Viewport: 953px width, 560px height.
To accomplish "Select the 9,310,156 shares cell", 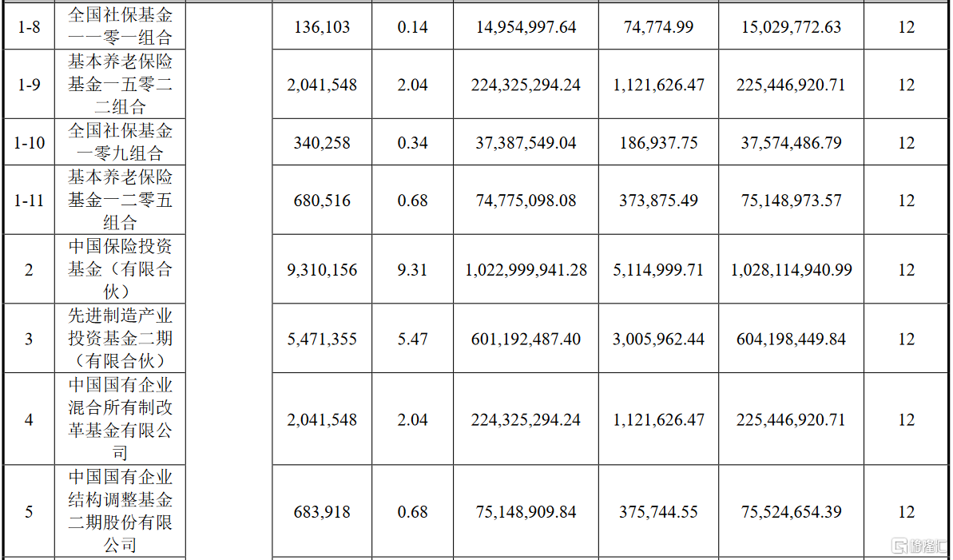I will tap(322, 270).
